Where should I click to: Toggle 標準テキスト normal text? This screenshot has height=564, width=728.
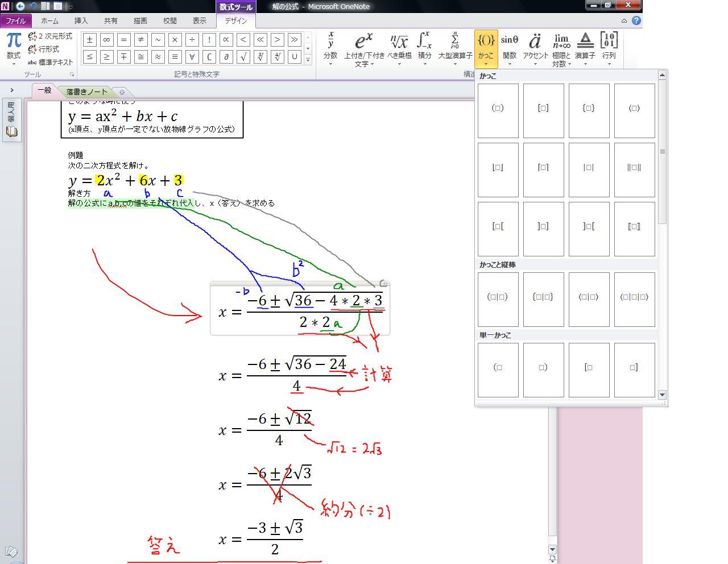[x=50, y=63]
